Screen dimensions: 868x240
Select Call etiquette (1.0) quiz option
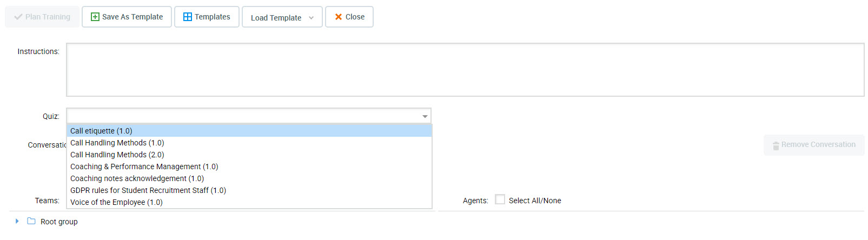click(x=101, y=131)
